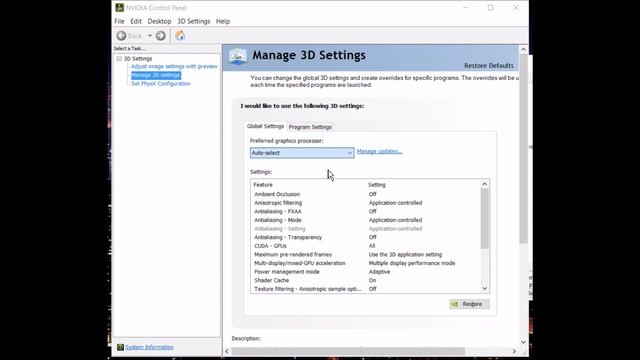Click the Feature column header
The width and height of the screenshot is (640, 360).
click(263, 185)
